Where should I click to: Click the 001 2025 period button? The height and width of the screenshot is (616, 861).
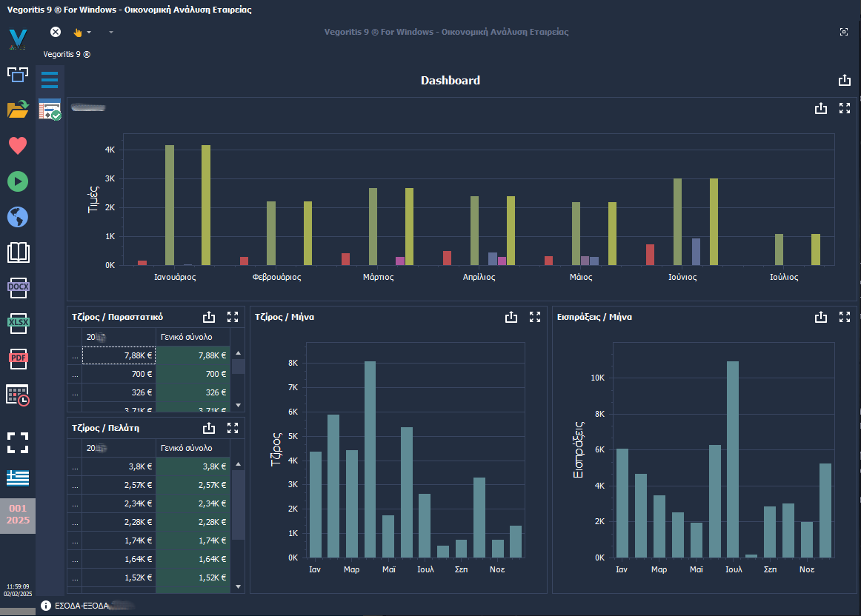(18, 515)
